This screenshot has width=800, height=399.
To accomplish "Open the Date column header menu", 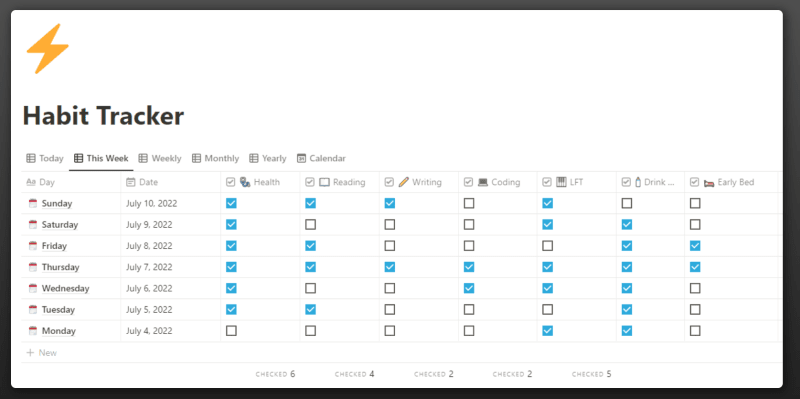I will pos(171,182).
